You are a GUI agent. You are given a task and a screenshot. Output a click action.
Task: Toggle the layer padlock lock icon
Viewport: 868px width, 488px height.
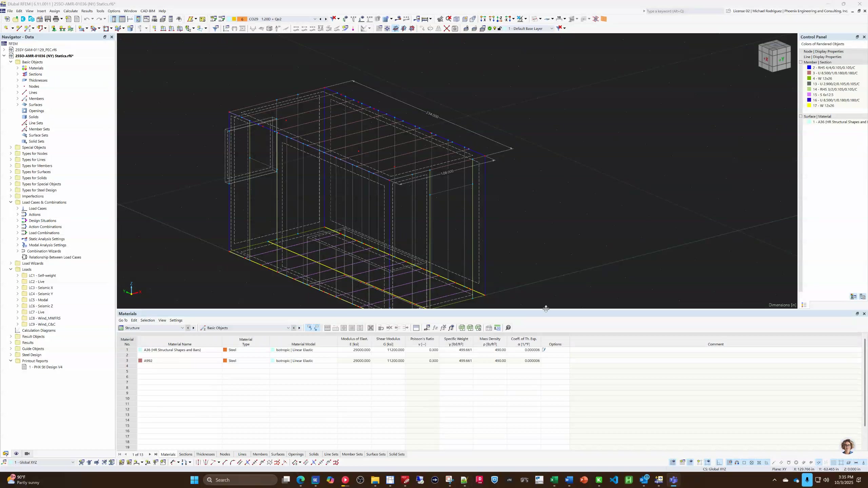[500, 28]
